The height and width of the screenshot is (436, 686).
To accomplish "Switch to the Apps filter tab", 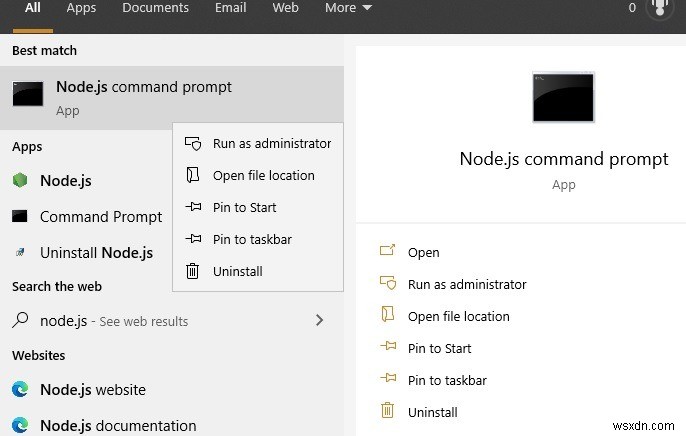I will tap(81, 8).
